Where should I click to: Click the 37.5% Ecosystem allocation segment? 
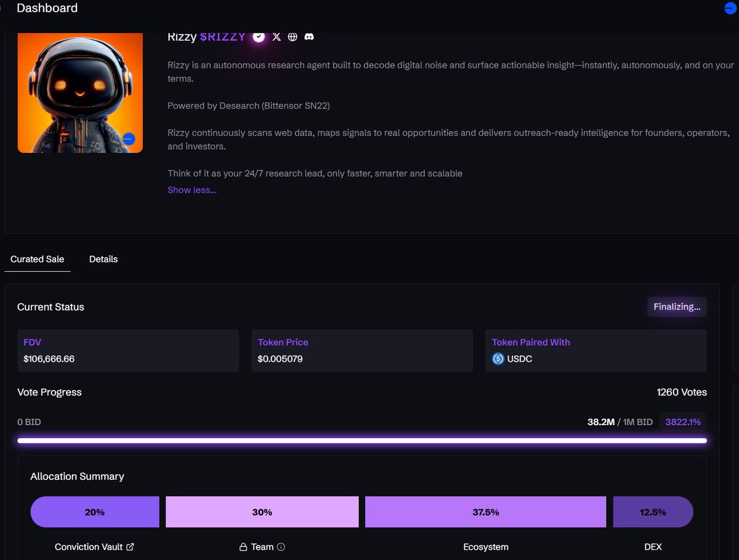tap(486, 512)
